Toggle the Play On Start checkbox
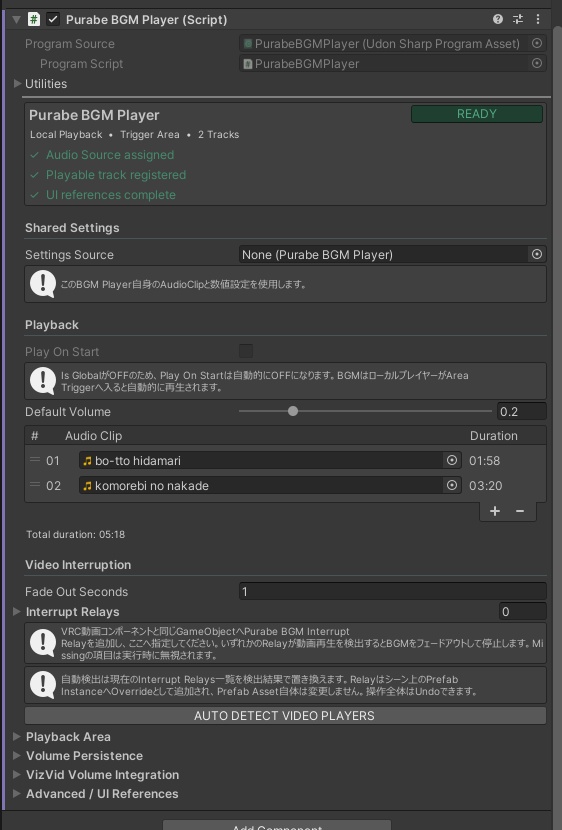 246,351
